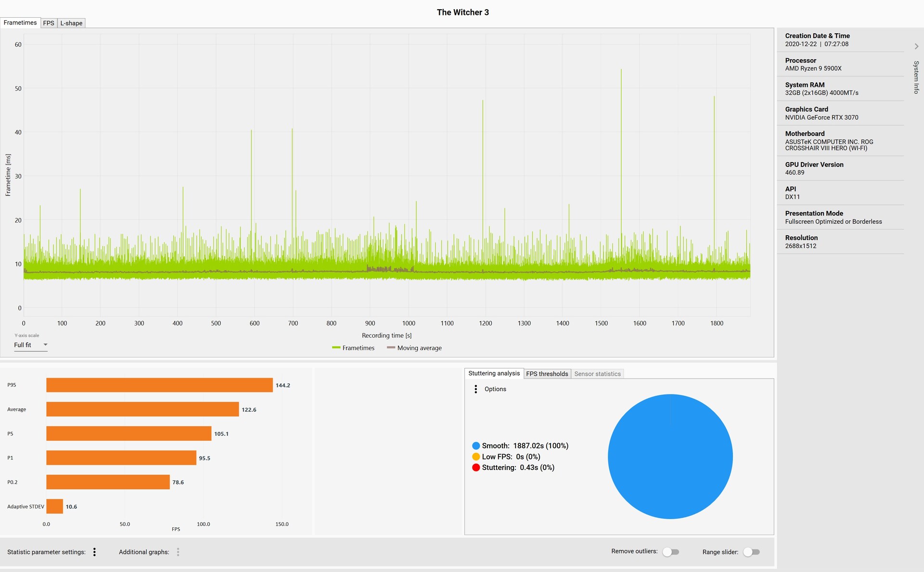This screenshot has height=572, width=924.
Task: Click blue stuttering pie chart
Action: tap(670, 457)
